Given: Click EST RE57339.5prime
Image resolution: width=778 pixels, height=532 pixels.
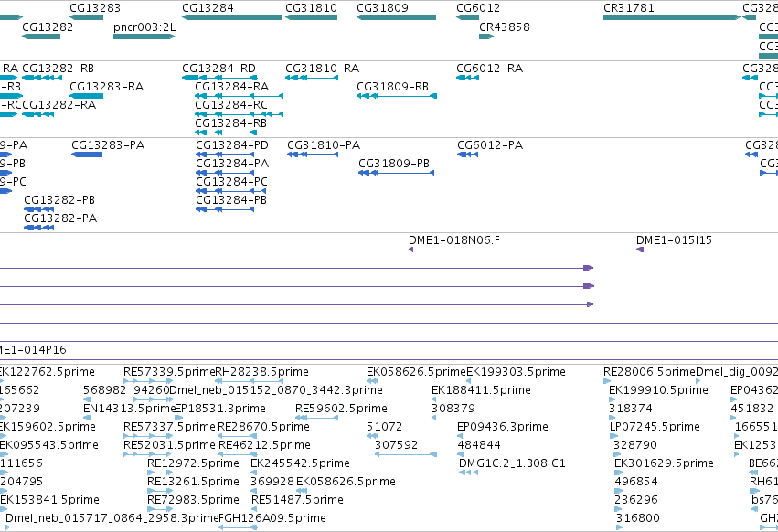Looking at the screenshot, I should (x=169, y=372).
